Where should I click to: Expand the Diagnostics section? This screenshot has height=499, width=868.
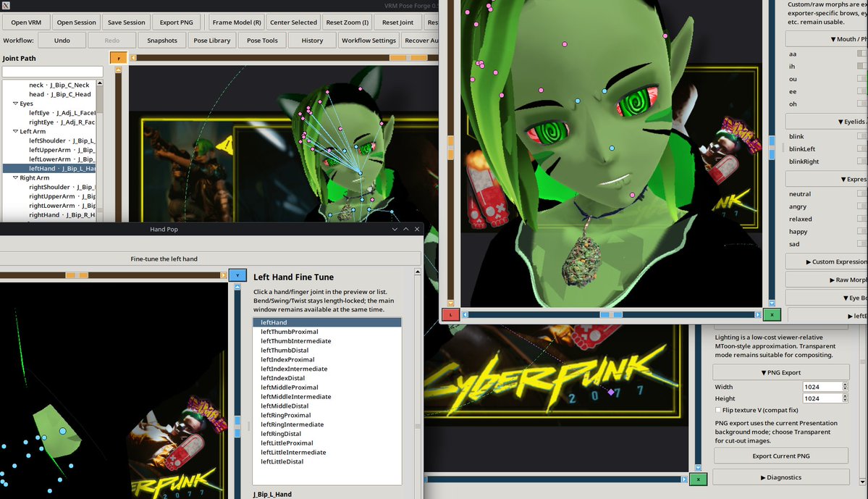[780, 477]
